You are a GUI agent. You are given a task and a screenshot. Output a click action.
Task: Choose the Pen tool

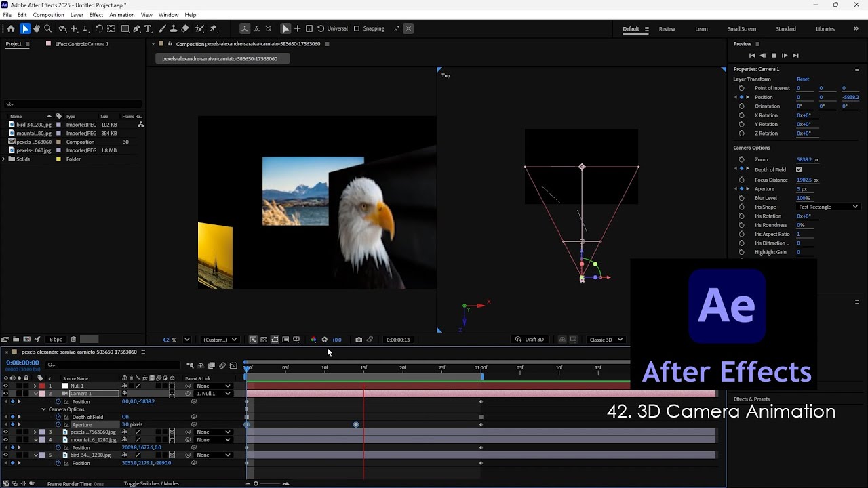coord(136,28)
